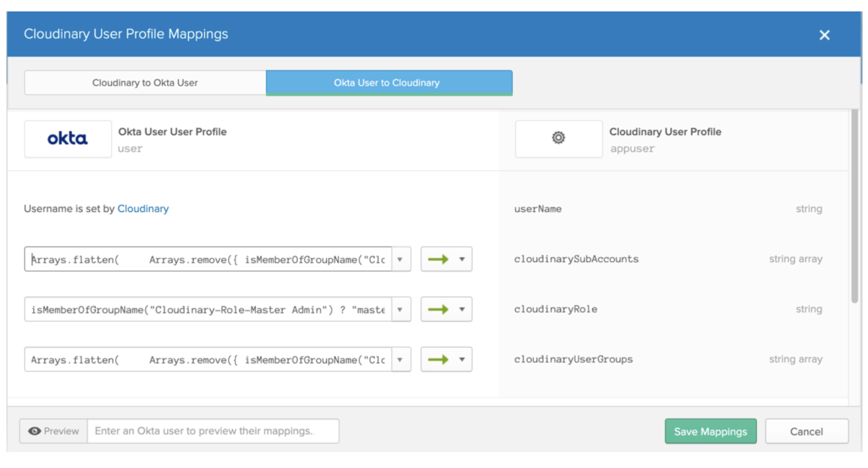The width and height of the screenshot is (868, 468).
Task: Click the string type of userName
Action: [x=809, y=209]
